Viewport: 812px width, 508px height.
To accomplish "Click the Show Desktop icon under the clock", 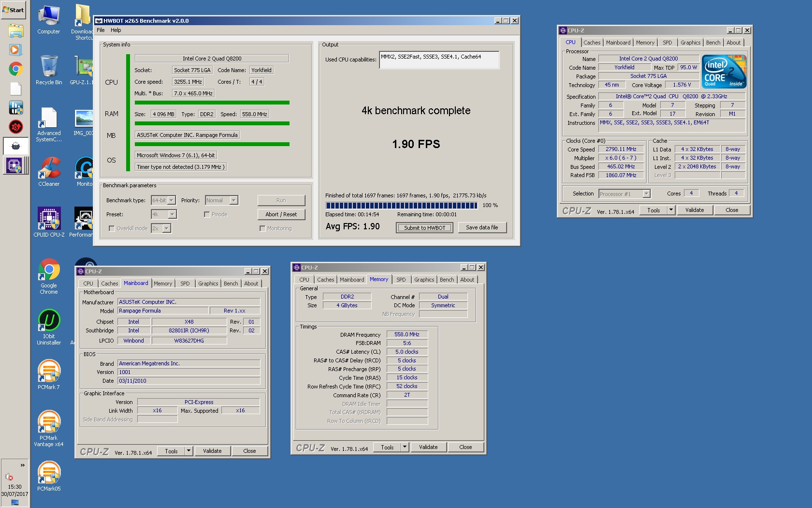I will (x=15, y=503).
